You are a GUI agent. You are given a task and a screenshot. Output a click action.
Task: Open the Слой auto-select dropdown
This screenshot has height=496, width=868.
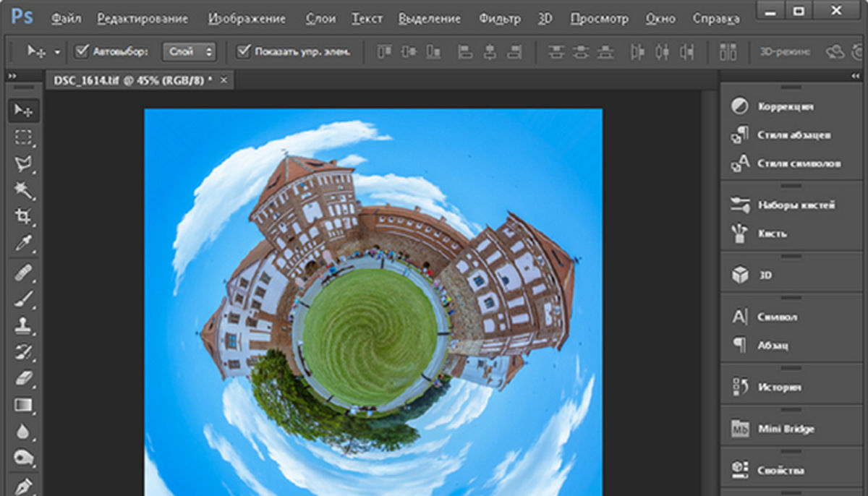190,51
